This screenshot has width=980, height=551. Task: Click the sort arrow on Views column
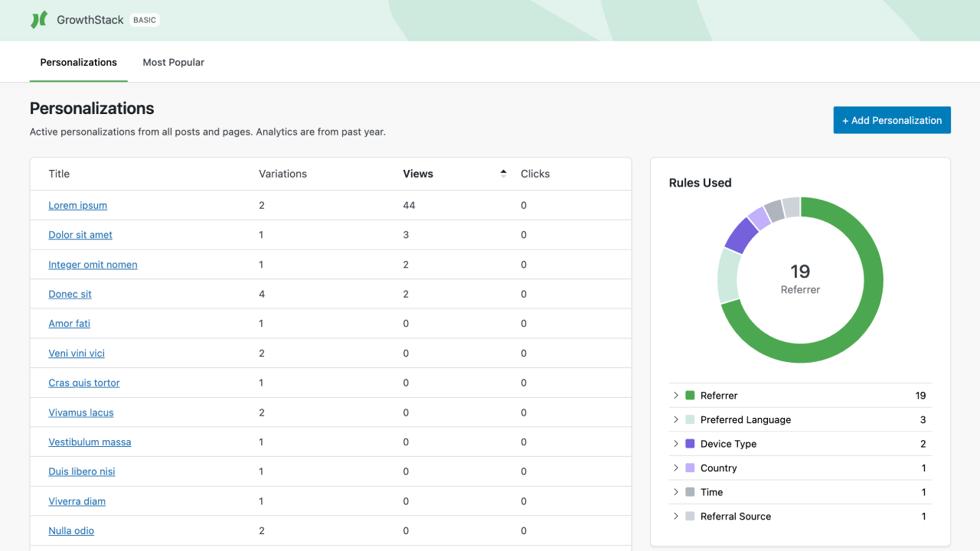click(503, 173)
